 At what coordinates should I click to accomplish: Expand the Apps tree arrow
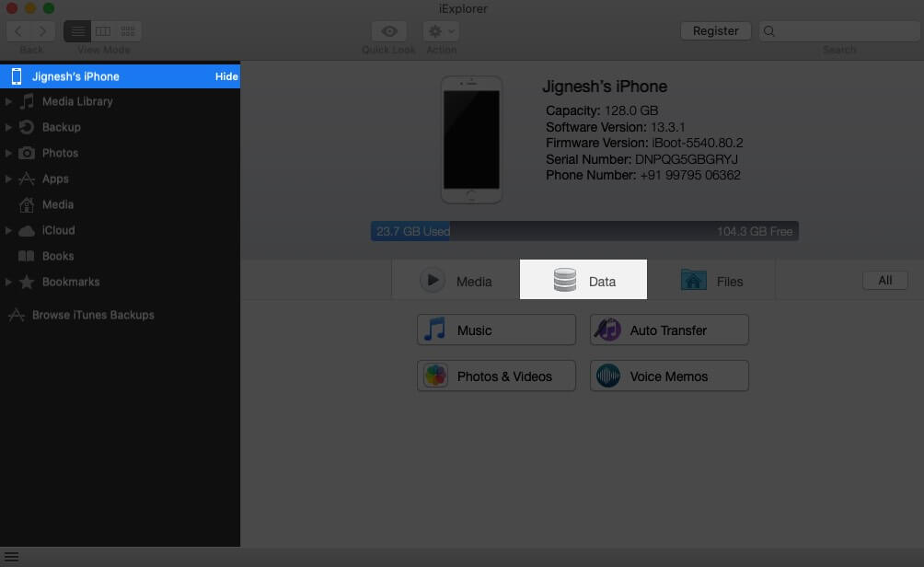8,179
